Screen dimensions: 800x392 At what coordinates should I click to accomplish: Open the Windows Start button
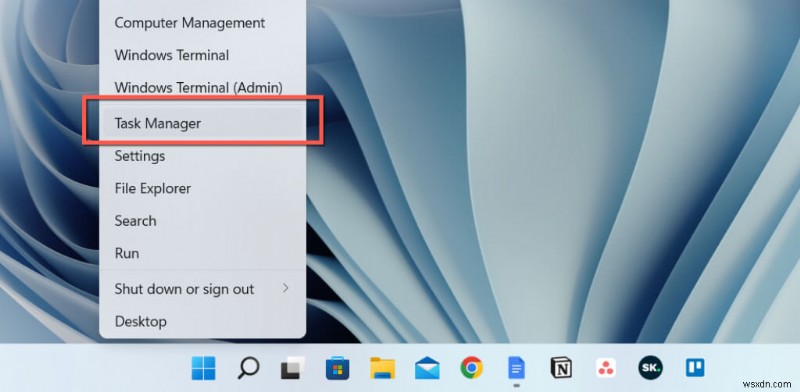(204, 368)
